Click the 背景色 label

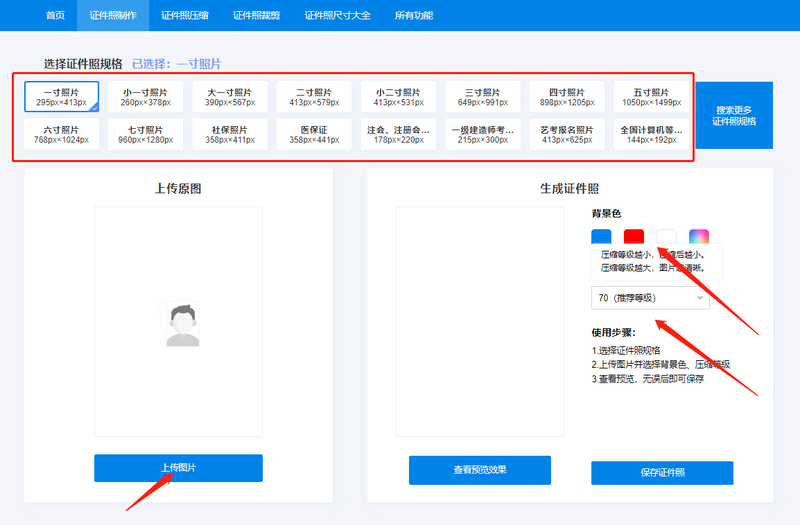tap(606, 213)
